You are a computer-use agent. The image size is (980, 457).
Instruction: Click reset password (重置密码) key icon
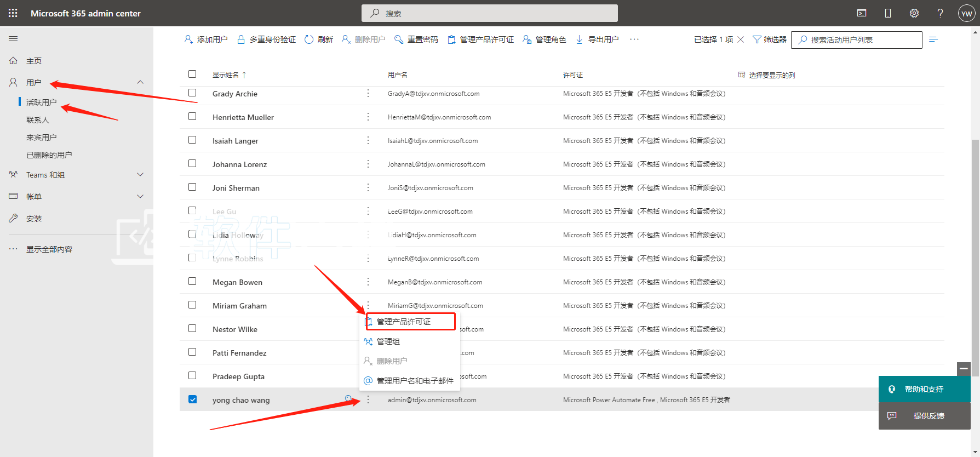click(399, 39)
